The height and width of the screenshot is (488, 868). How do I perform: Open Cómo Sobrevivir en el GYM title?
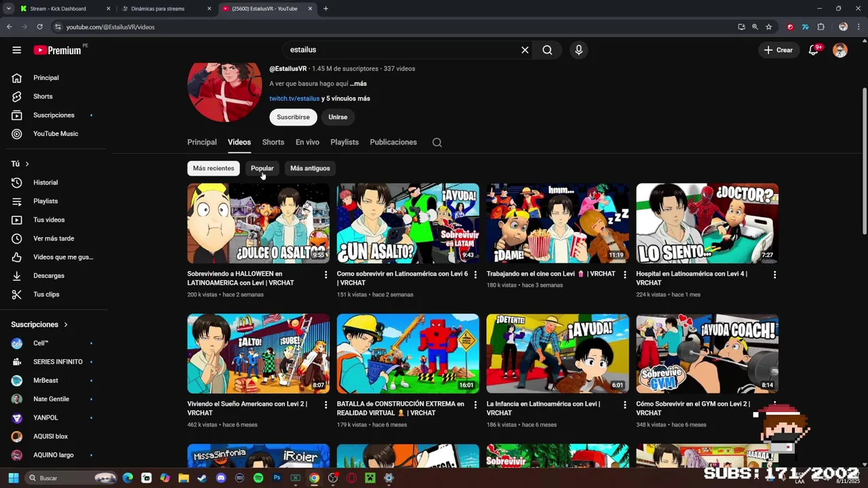693,408
